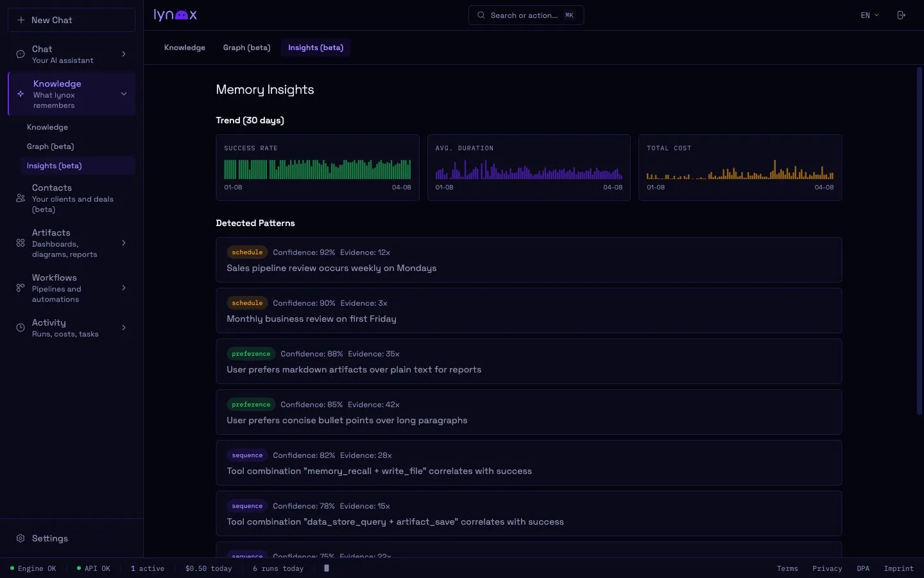Click the Knowledge sparkle icon in sidebar
The width and height of the screenshot is (924, 578).
click(x=21, y=94)
